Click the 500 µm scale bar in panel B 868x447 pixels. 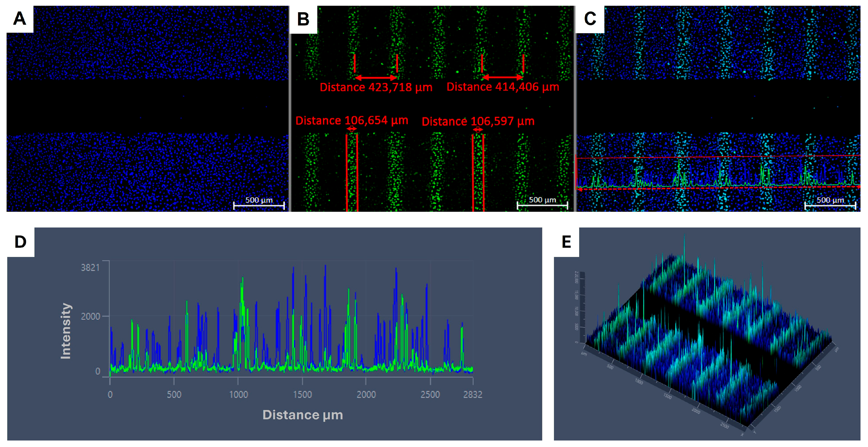542,203
